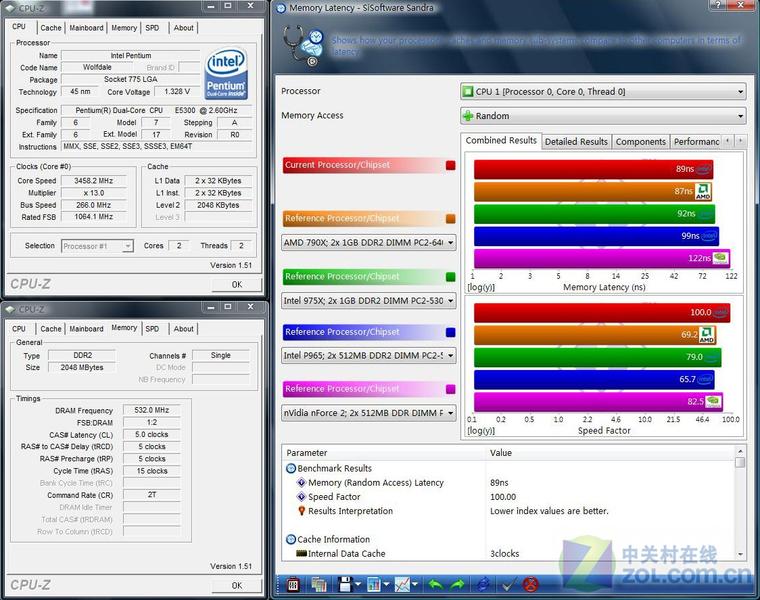Click the results list scrollbar down arrow
Image resolution: width=760 pixels, height=600 pixels.
tap(740, 554)
